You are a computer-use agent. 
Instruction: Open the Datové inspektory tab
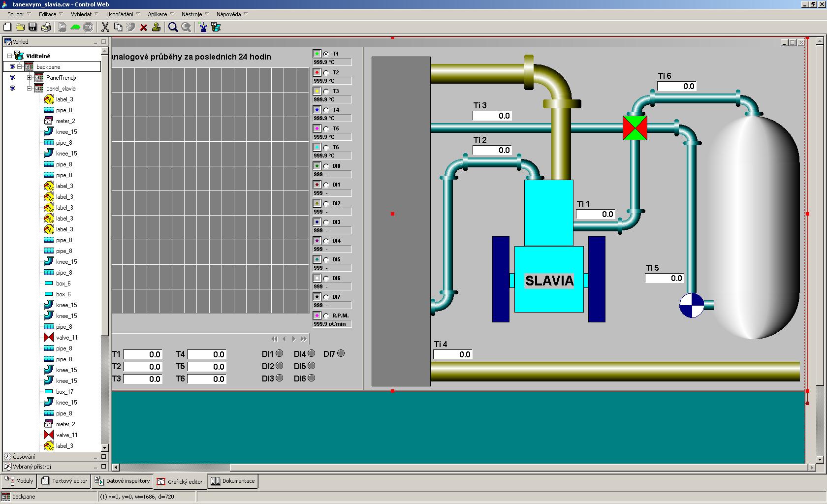[x=123, y=481]
